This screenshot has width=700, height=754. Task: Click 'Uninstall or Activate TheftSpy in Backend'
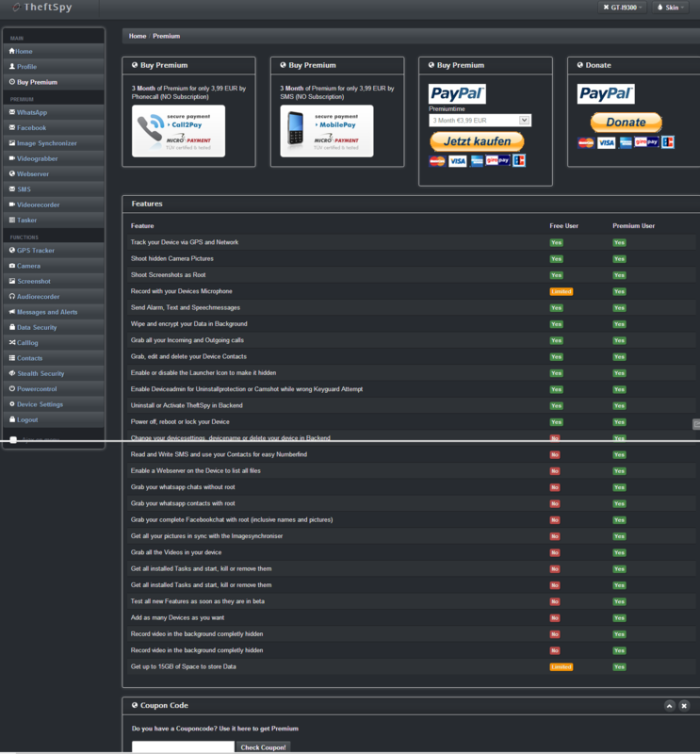187,405
